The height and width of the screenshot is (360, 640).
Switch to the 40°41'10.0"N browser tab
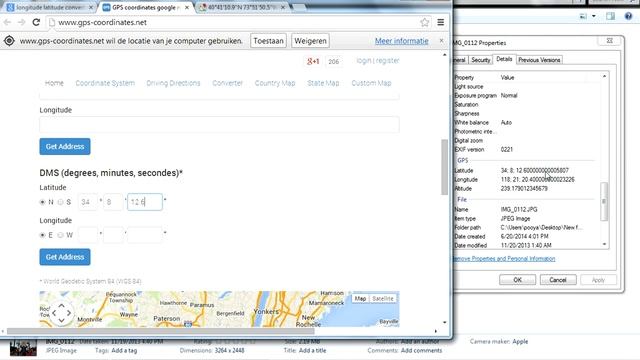tap(243, 7)
